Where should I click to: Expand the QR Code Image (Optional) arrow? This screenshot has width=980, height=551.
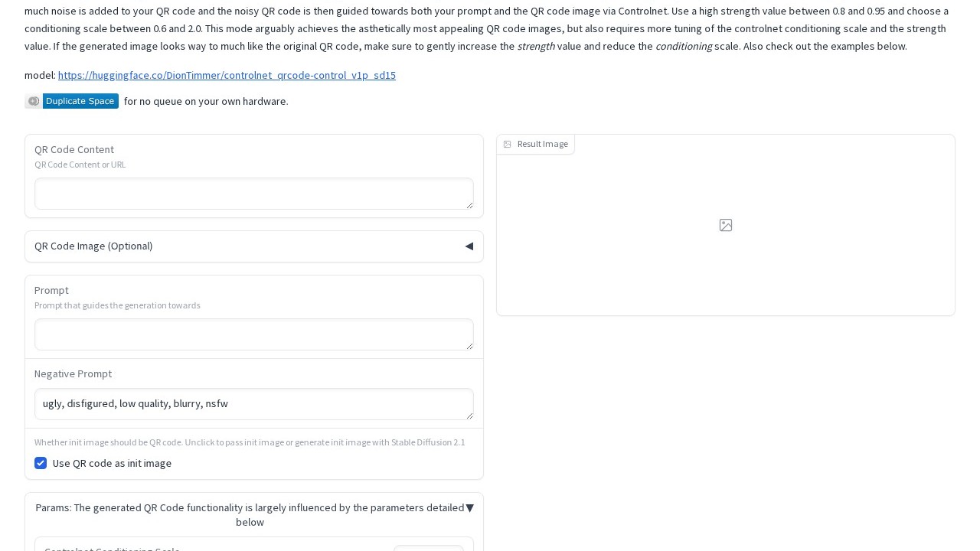469,246
